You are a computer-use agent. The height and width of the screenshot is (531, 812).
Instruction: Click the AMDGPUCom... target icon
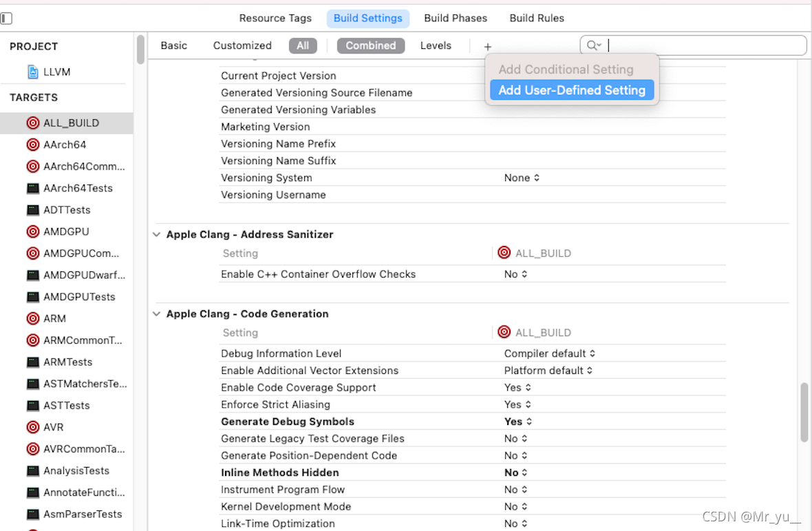pos(32,253)
